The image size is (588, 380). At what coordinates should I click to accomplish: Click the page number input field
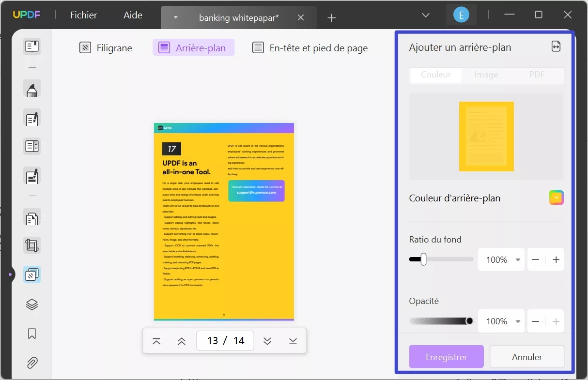[x=225, y=340]
